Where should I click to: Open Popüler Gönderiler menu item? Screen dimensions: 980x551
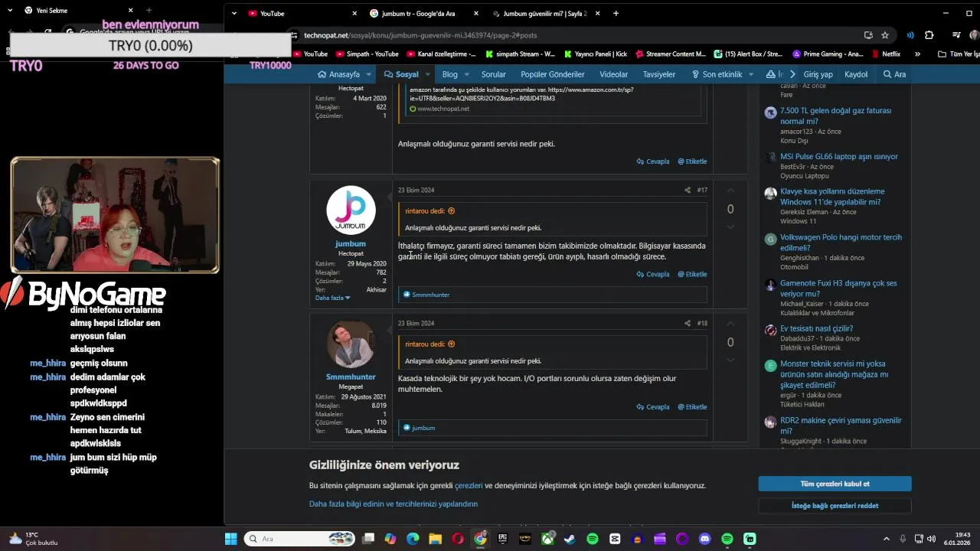[x=552, y=74]
